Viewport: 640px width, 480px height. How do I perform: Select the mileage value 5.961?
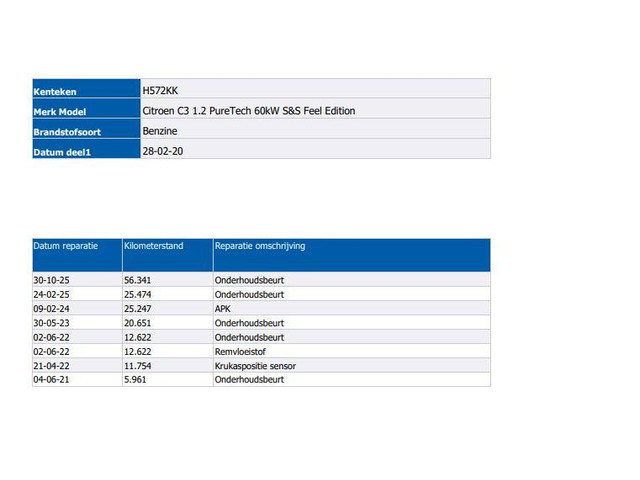[x=135, y=380]
